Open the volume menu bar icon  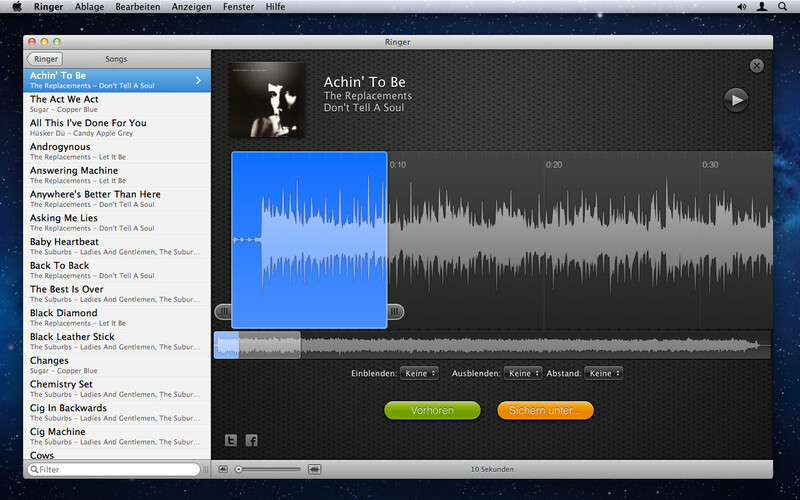[x=741, y=7]
